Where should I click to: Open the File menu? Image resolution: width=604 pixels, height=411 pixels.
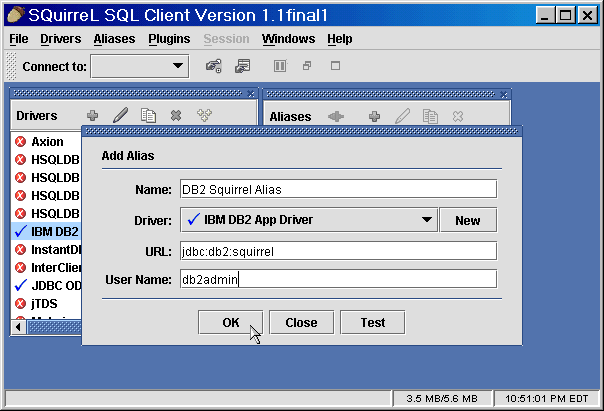[x=18, y=39]
